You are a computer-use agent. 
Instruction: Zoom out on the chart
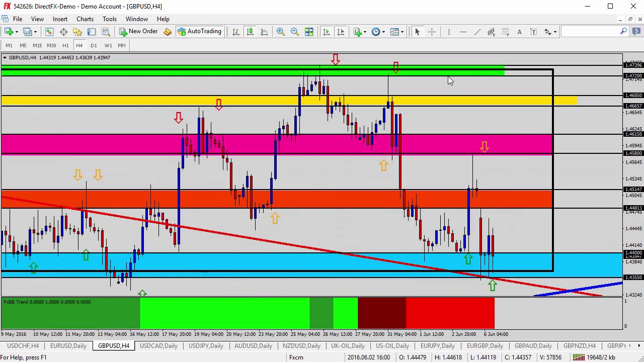coord(295,32)
